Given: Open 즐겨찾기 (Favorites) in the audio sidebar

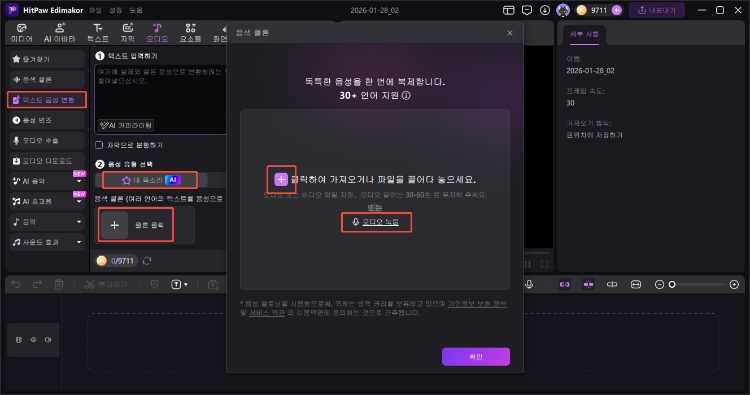Looking at the screenshot, I should [x=47, y=59].
